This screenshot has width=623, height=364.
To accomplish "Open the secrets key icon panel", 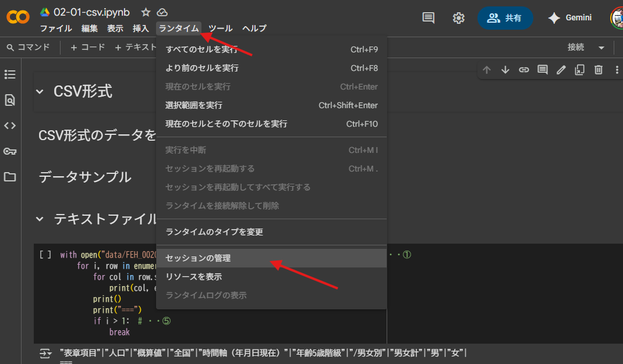I will pyautogui.click(x=10, y=151).
